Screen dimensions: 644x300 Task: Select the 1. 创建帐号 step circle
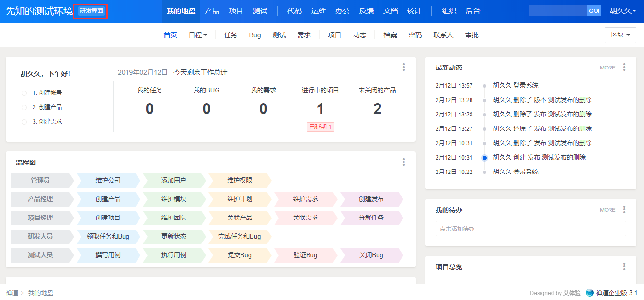point(24,93)
